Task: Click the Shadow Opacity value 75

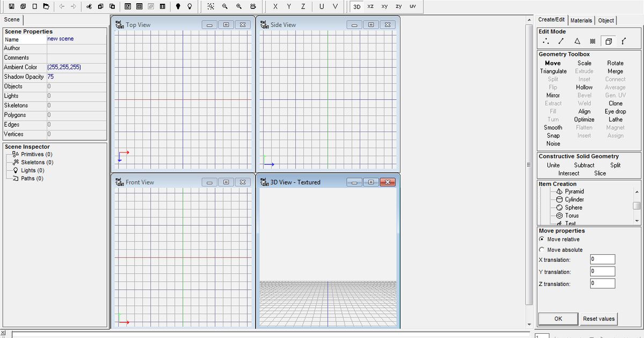Action: (x=50, y=77)
